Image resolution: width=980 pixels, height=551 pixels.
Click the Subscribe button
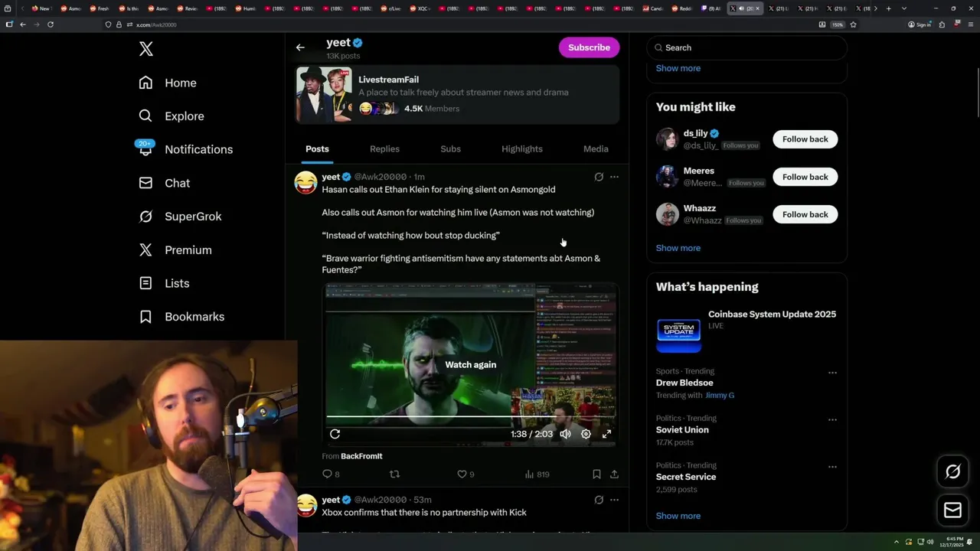point(589,47)
